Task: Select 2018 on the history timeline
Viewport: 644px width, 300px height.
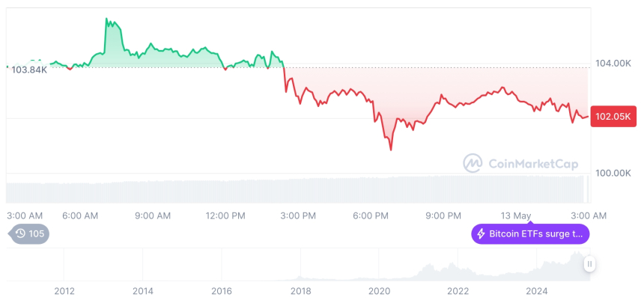Action: [301, 291]
